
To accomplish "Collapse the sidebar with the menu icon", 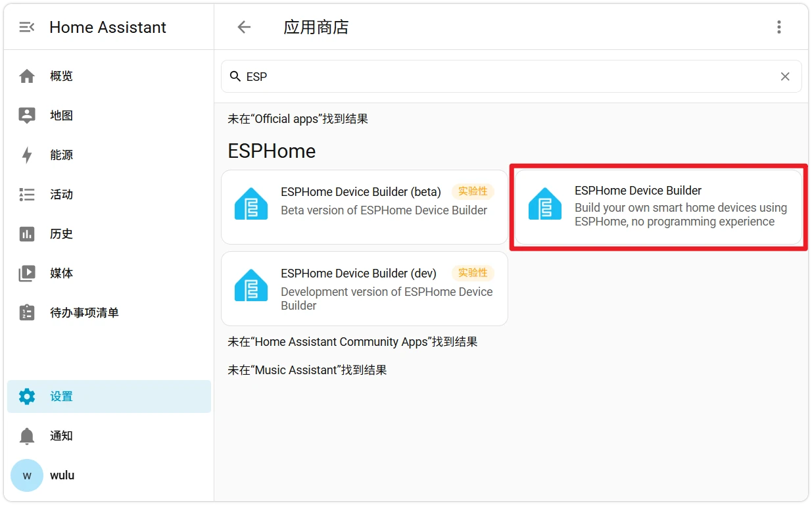I will pyautogui.click(x=27, y=27).
